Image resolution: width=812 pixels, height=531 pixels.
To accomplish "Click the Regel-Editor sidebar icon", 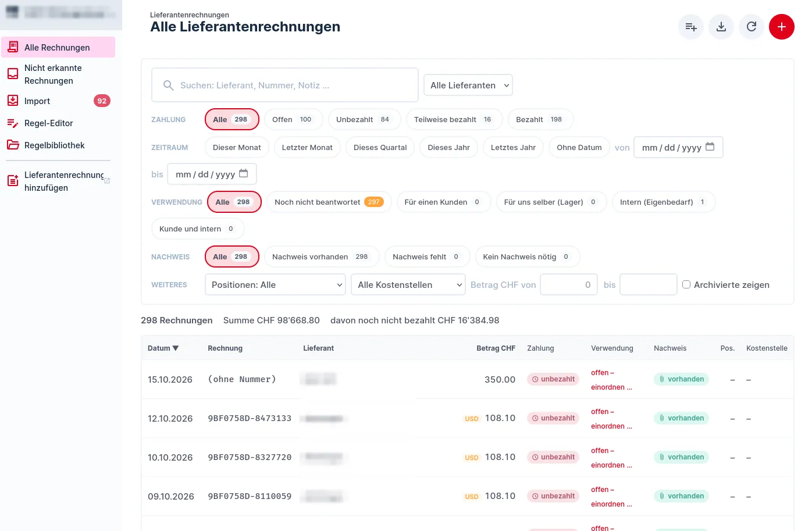I will [x=13, y=123].
